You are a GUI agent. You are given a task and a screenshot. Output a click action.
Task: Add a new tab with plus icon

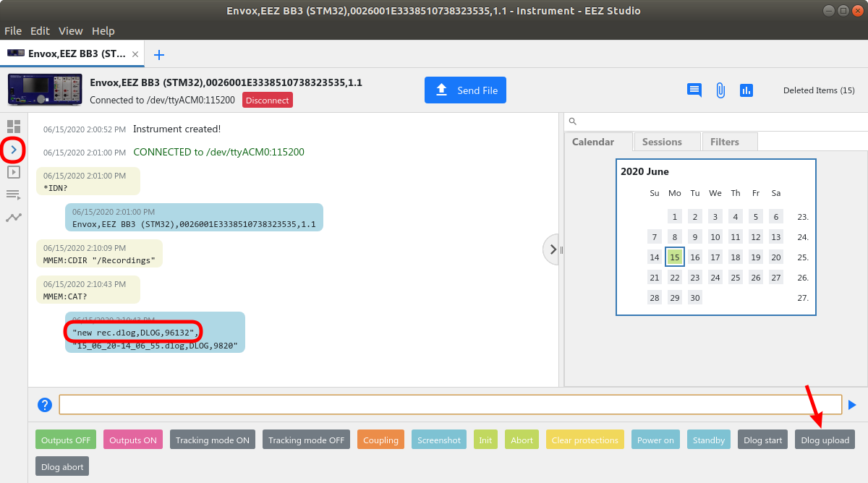point(159,55)
